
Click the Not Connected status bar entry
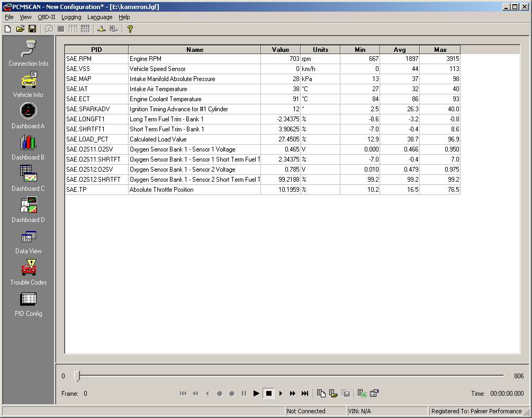click(x=316, y=411)
